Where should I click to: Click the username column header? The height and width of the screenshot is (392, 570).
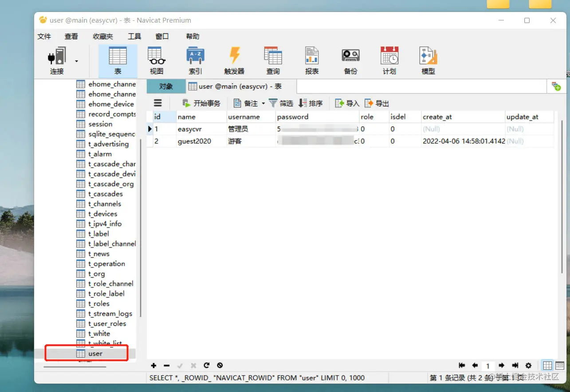pyautogui.click(x=251, y=117)
